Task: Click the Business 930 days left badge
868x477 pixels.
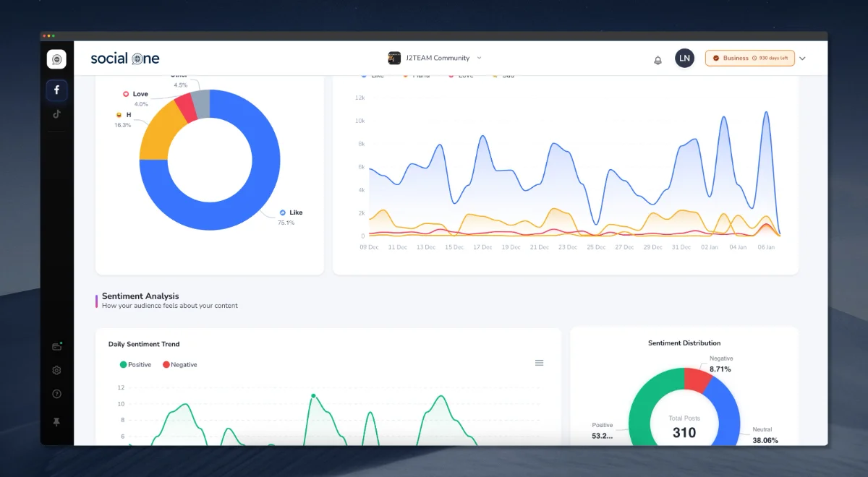Action: (749, 58)
